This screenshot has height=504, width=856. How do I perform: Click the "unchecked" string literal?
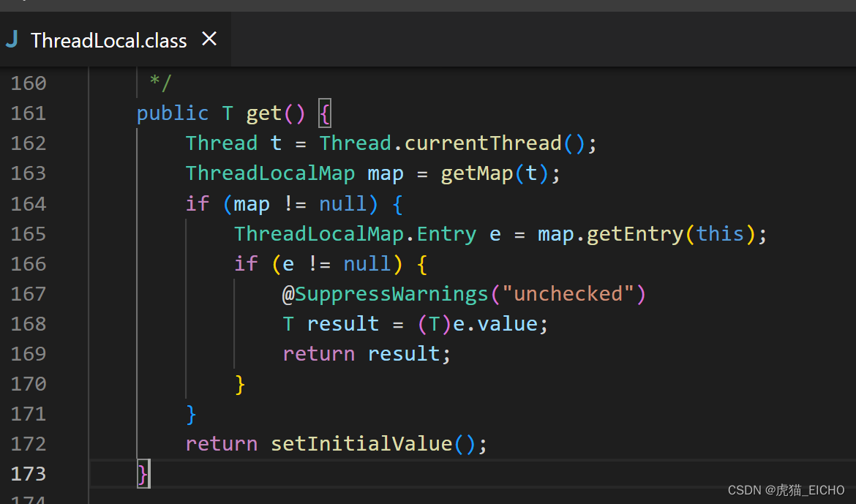point(568,294)
